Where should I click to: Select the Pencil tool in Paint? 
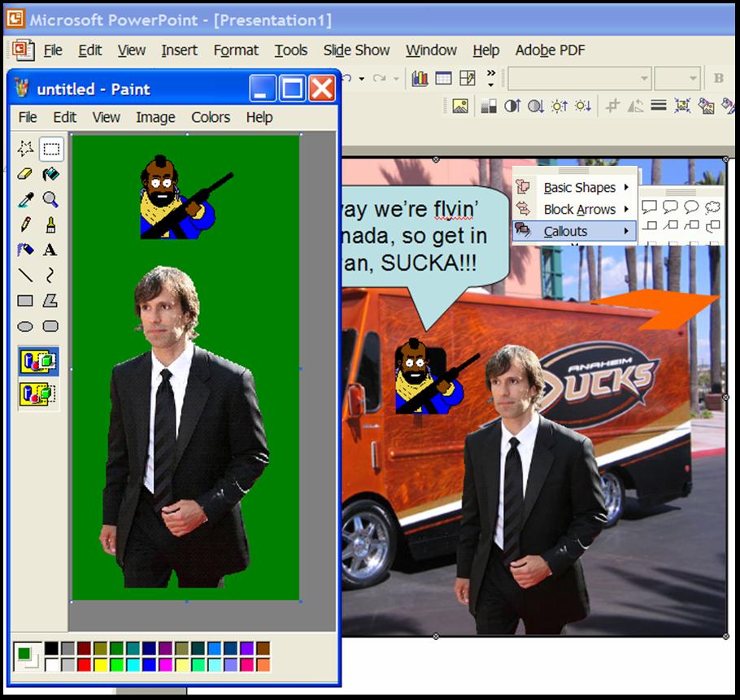(25, 224)
